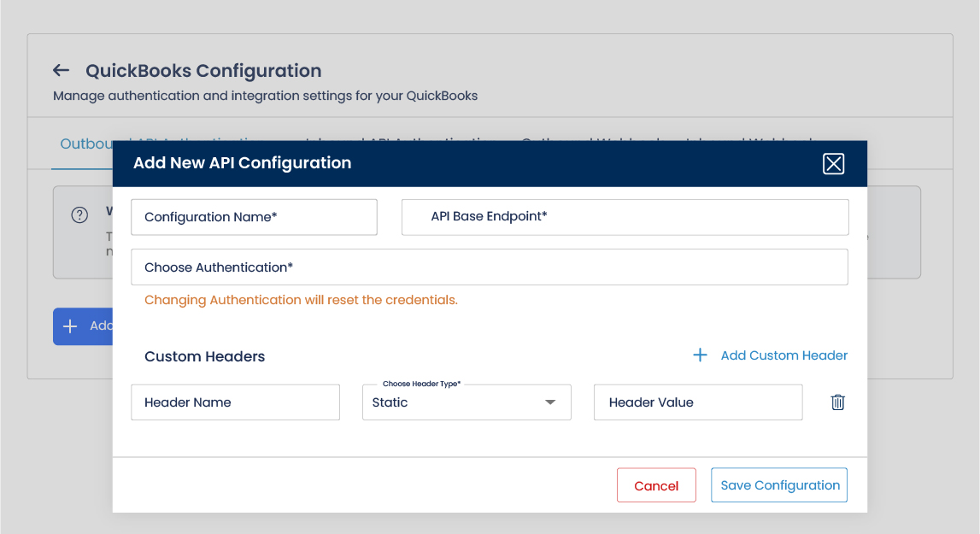Click the Header Value input box

697,402
